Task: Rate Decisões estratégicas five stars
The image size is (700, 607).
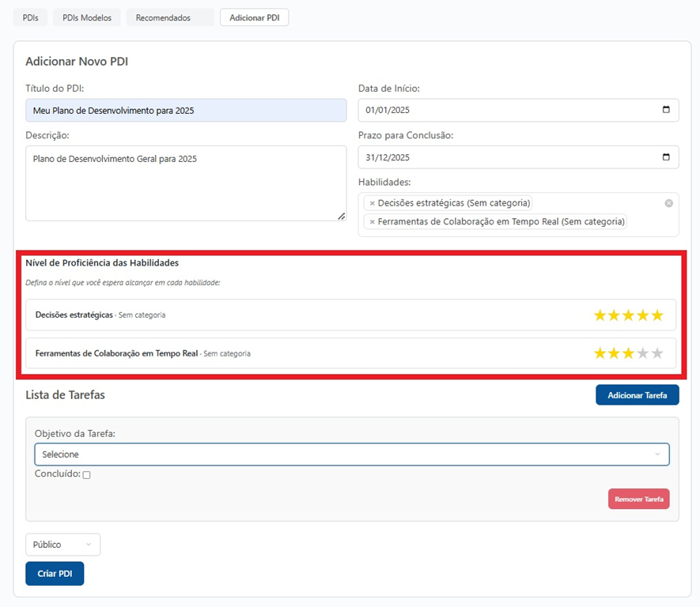Action: 657,315
